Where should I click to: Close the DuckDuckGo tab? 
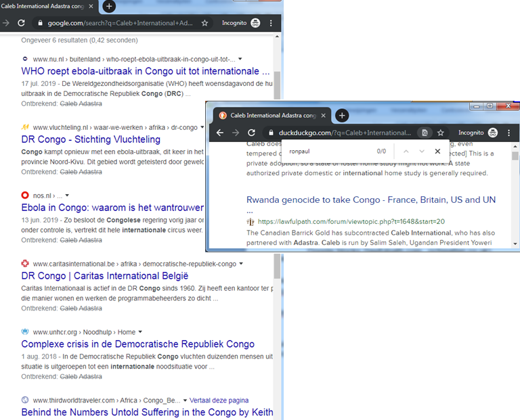(x=324, y=115)
